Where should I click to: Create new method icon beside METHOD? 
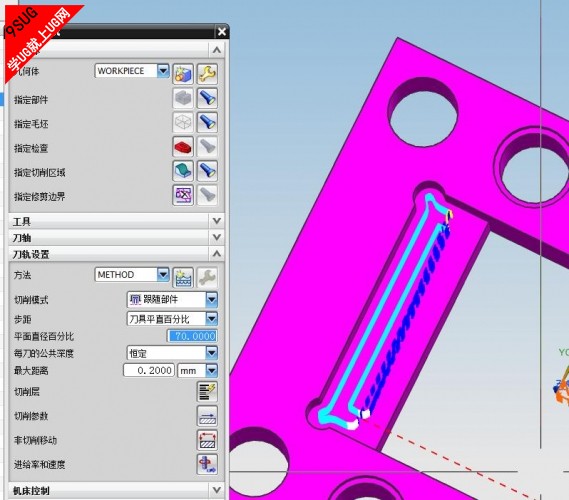coord(183,278)
